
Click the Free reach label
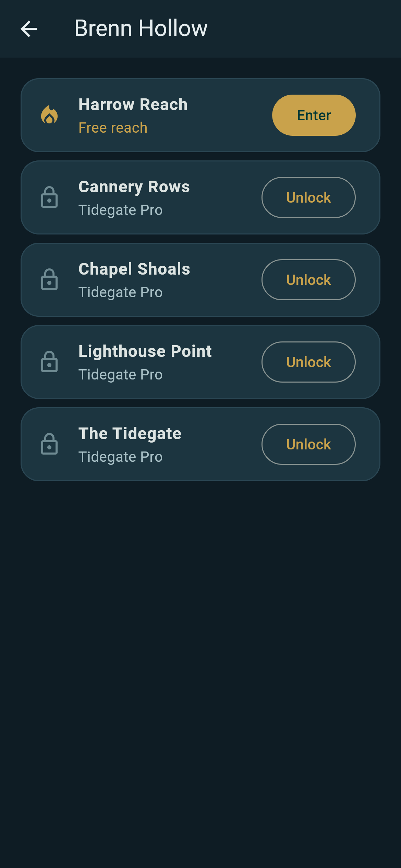click(x=113, y=128)
